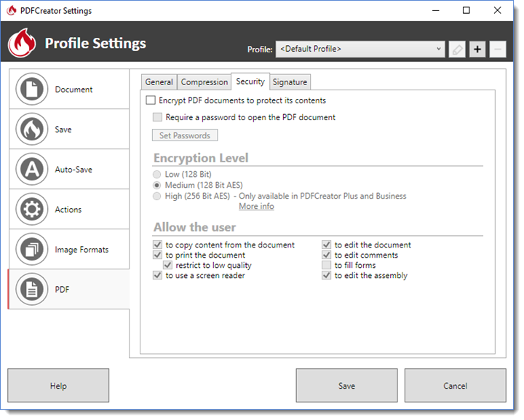Toggle to edit the assembly checkbox

[x=327, y=275]
